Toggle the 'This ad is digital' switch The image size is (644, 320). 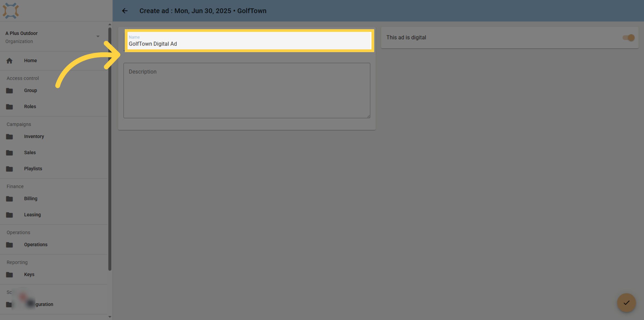click(628, 38)
